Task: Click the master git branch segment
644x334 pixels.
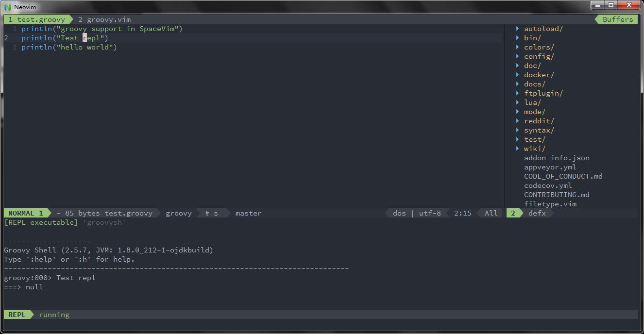Action: click(248, 213)
